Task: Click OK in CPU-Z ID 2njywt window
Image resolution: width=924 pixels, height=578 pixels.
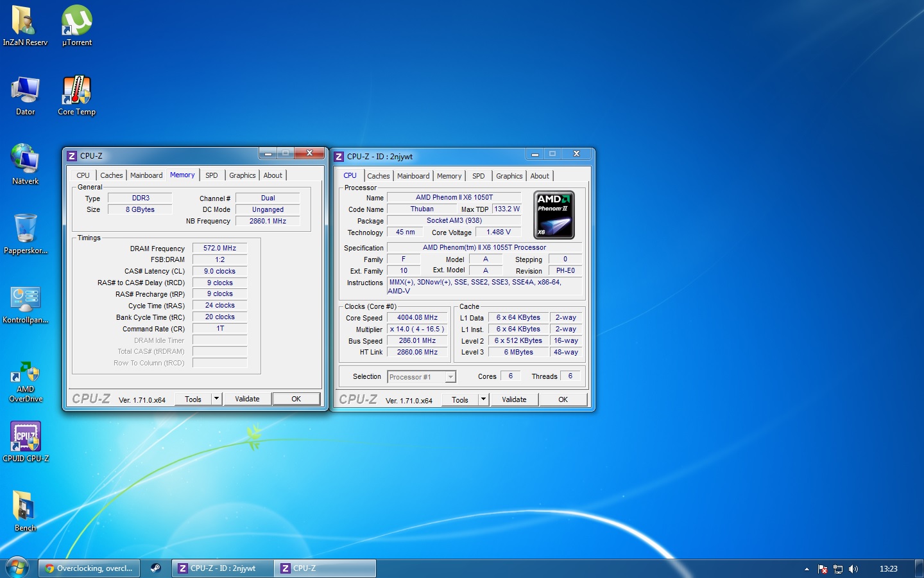Action: pos(563,399)
